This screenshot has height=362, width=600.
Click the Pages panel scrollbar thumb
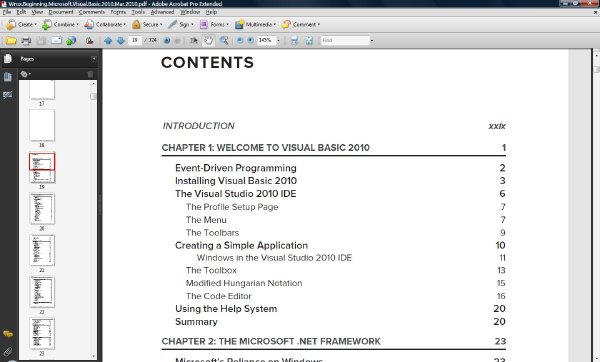coord(93,96)
